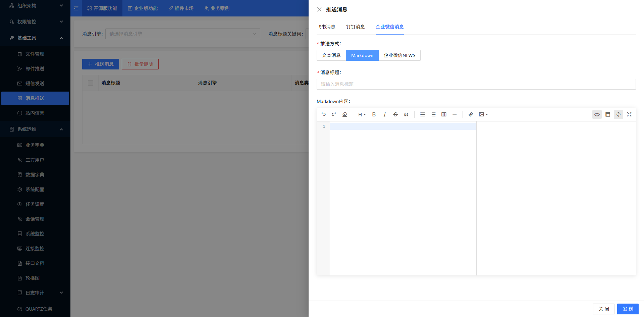Insert blockquote in Markdown editor
Viewport: 644px width, 317px height.
pyautogui.click(x=406, y=114)
